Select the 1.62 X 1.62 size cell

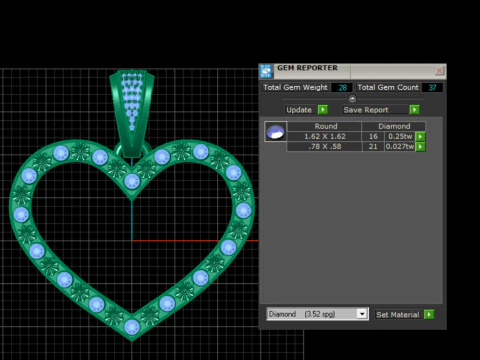(325, 136)
